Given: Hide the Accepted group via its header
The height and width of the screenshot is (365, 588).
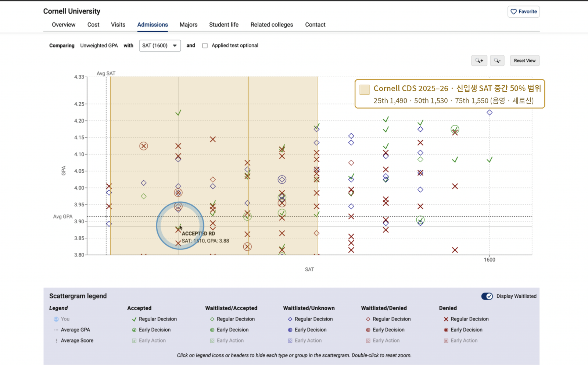Looking at the screenshot, I should point(139,308).
